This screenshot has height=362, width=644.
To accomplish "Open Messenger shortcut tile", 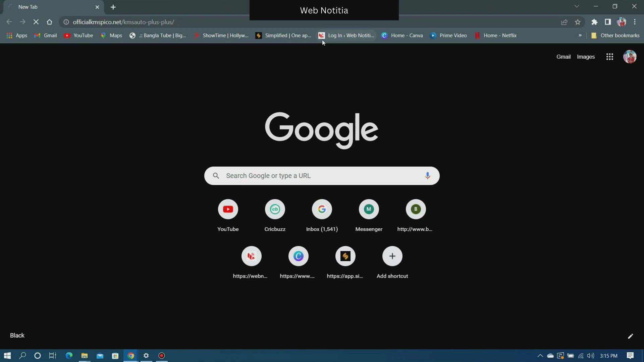I will [369, 216].
